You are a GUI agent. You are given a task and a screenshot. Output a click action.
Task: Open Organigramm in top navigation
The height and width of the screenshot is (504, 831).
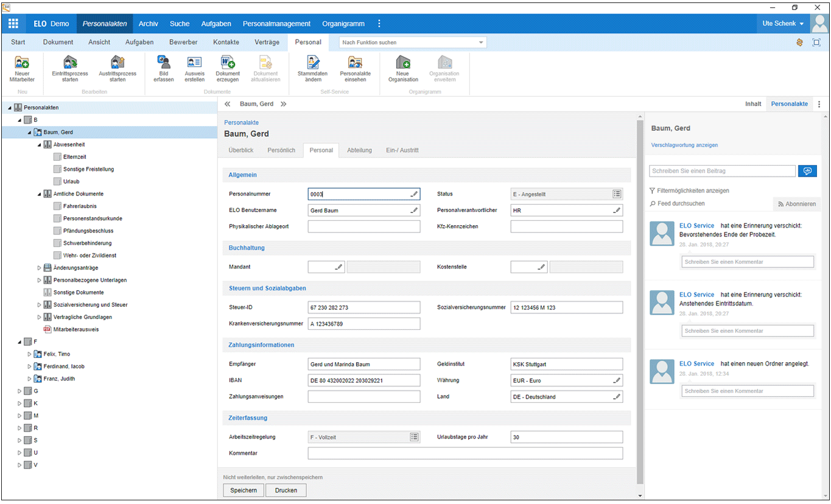(343, 24)
